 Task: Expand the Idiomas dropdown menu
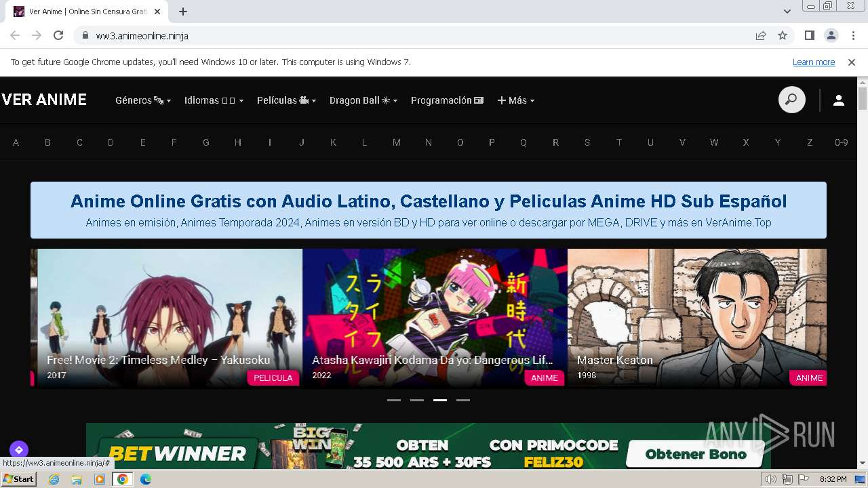click(214, 100)
